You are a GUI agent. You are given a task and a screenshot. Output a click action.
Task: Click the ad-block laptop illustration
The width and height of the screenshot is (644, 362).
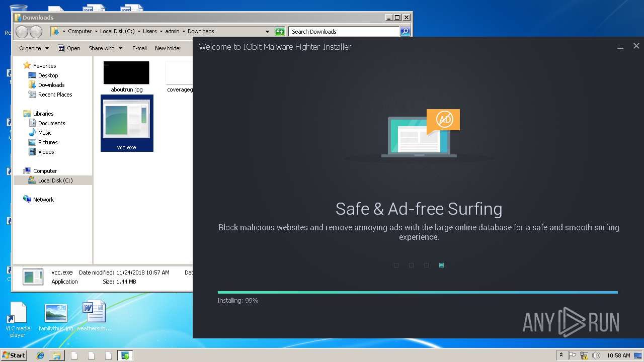point(420,134)
